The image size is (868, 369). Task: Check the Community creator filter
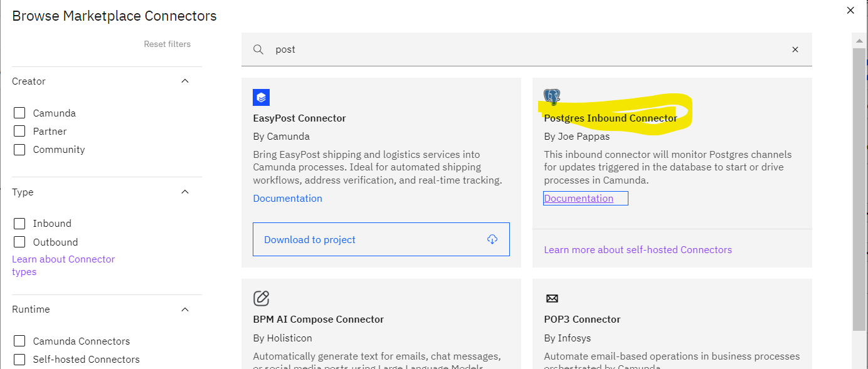click(19, 149)
